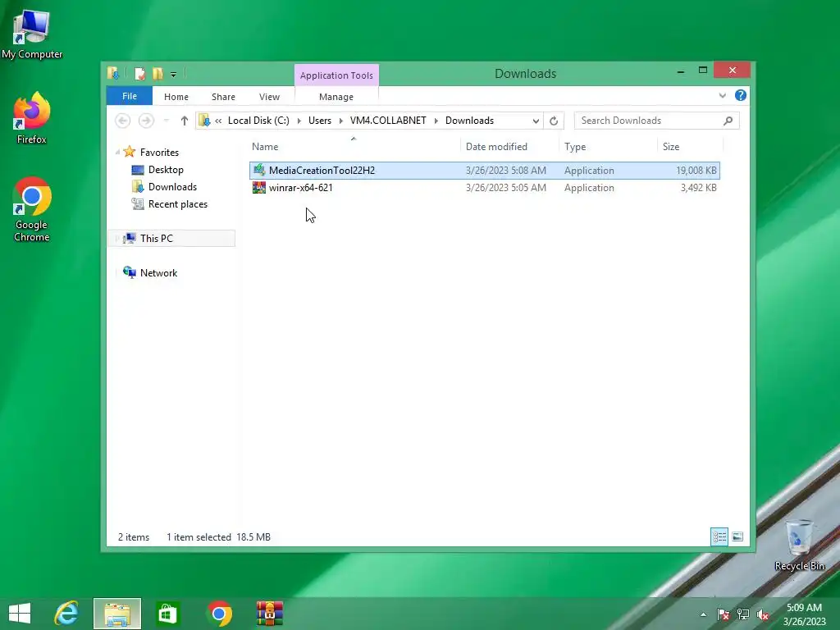Click the Downloads breadcrumb segment
The height and width of the screenshot is (630, 840).
(x=470, y=121)
